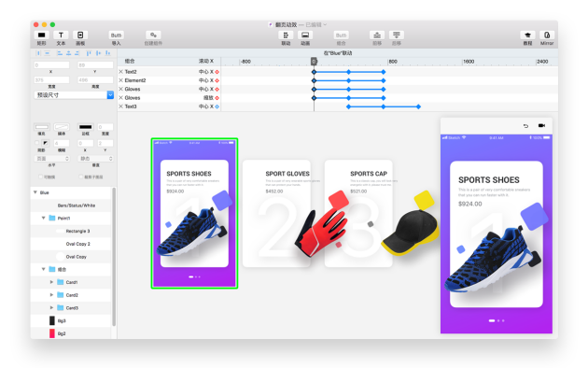Add an artboard with 画板 tool
The image size is (588, 368).
(x=80, y=35)
